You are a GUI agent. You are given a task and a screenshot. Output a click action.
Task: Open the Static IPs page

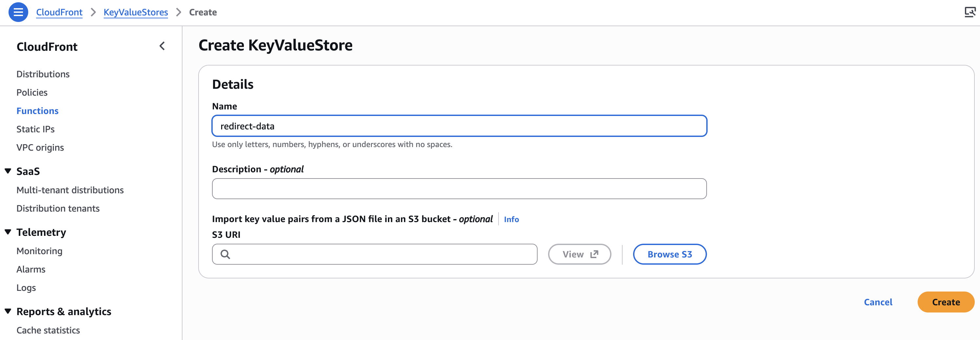pos(35,129)
